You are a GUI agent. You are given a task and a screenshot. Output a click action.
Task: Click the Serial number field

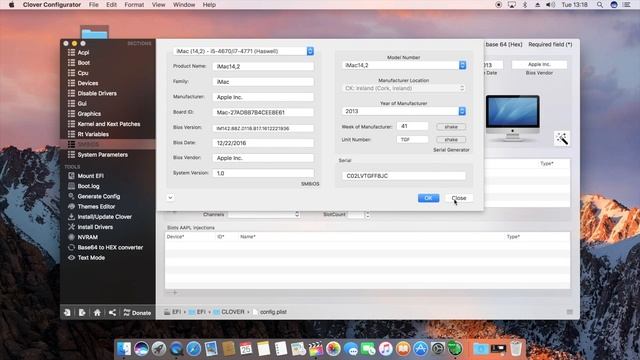pyautogui.click(x=404, y=176)
